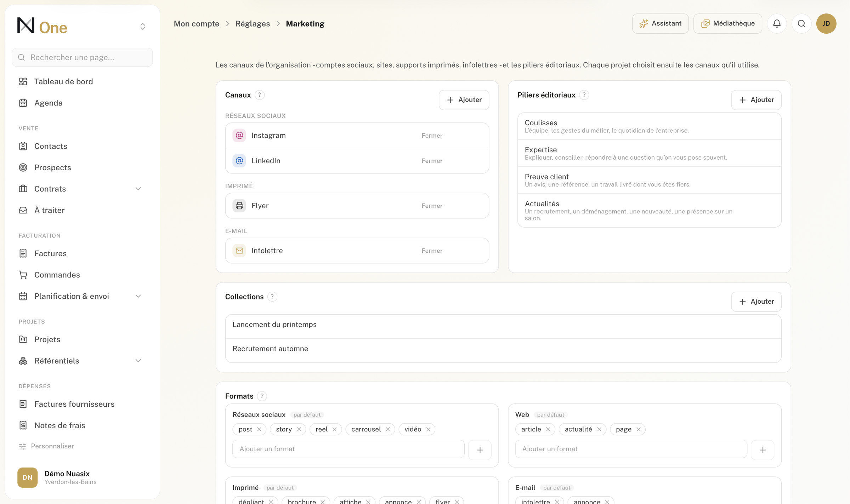Expand the Contrats submenu chevron
This screenshot has height=504, width=850.
(138, 189)
